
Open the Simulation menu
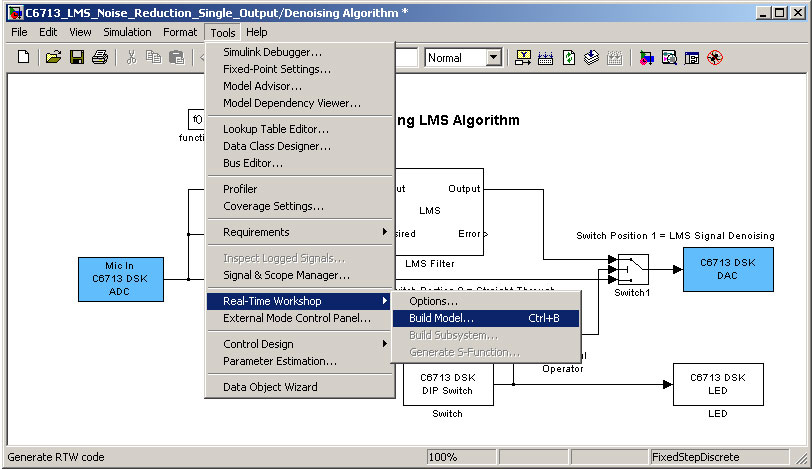tap(127, 32)
